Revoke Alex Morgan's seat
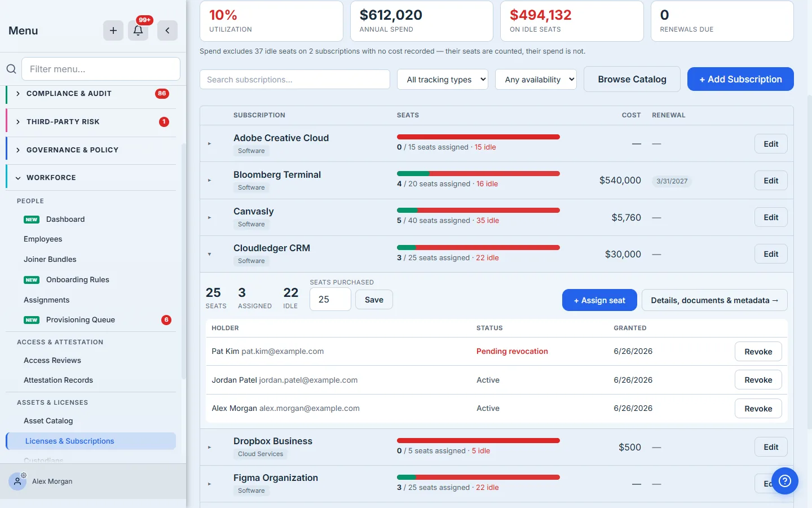Image resolution: width=812 pixels, height=508 pixels. [758, 409]
